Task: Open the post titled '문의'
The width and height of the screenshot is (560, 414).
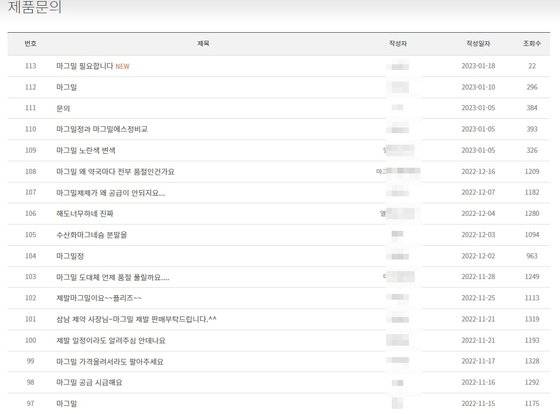Action: (x=63, y=108)
